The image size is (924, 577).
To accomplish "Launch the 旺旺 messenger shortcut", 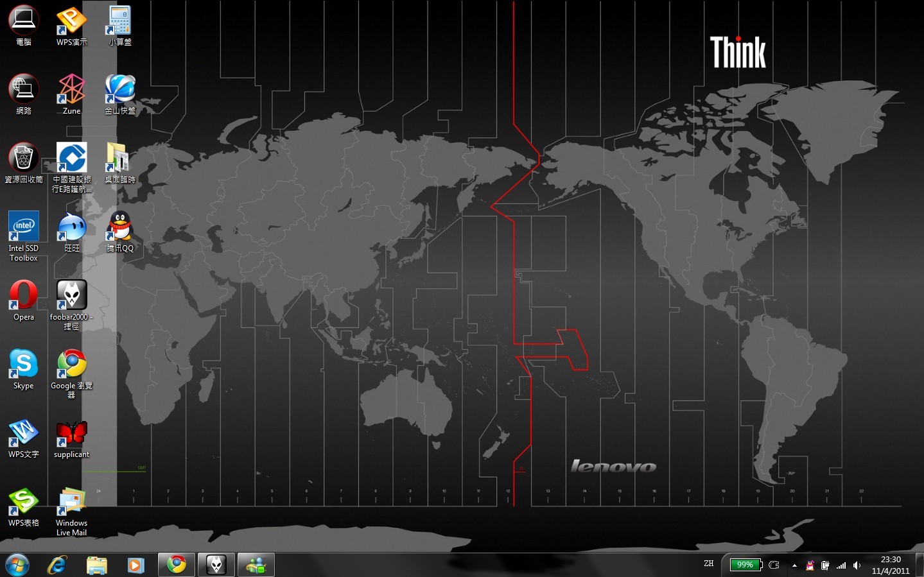I will (71, 232).
